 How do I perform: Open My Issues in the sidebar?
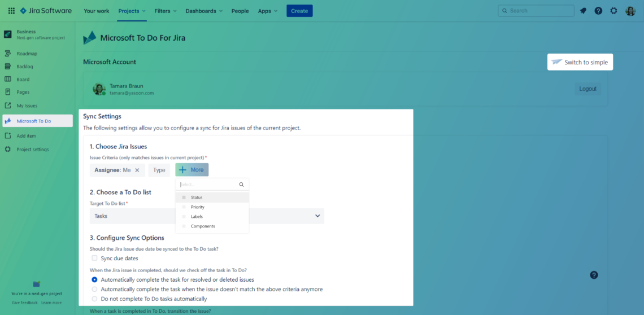click(27, 106)
